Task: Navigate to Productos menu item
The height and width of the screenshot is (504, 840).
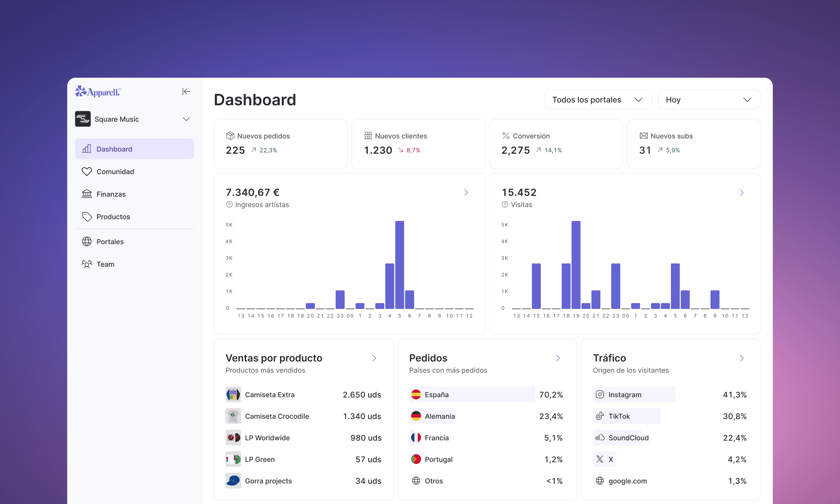Action: (x=113, y=217)
